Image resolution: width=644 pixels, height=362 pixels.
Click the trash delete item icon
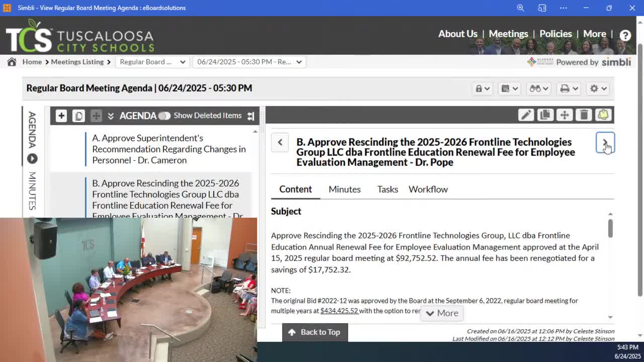click(584, 115)
